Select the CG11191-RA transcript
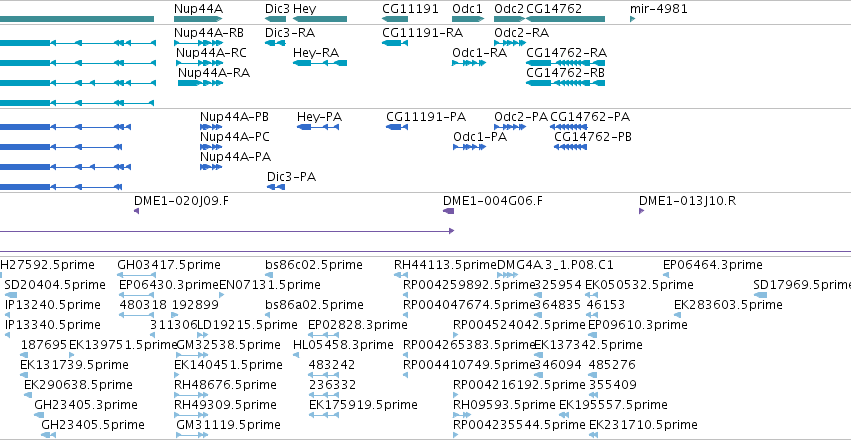The image size is (851, 440). 395,43
